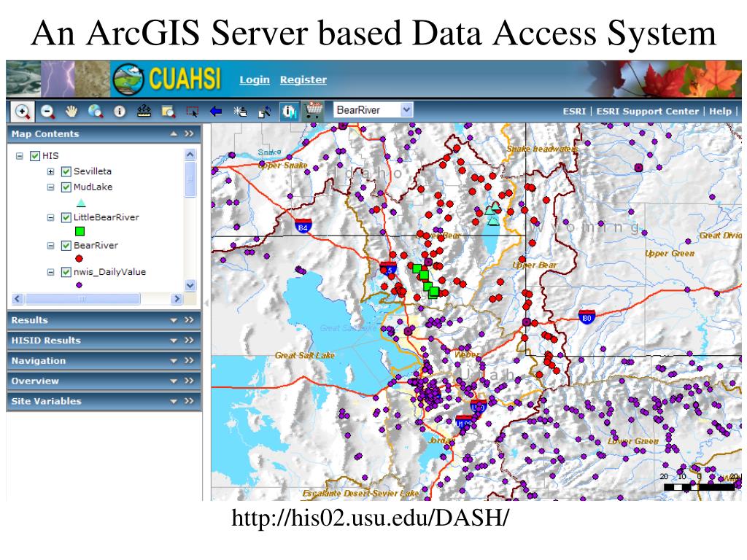
Task: Click the MudLake triangle legend symbol
Action: 81,203
